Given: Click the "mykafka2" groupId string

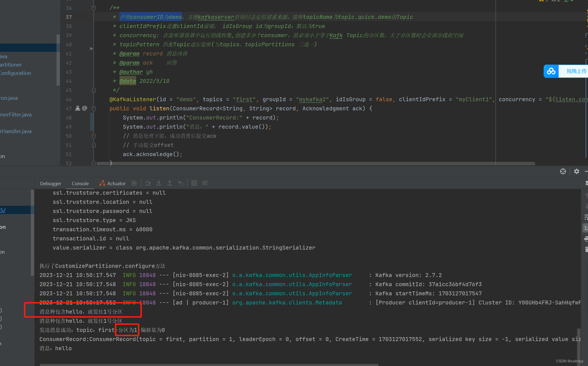Looking at the screenshot, I should (x=312, y=99).
